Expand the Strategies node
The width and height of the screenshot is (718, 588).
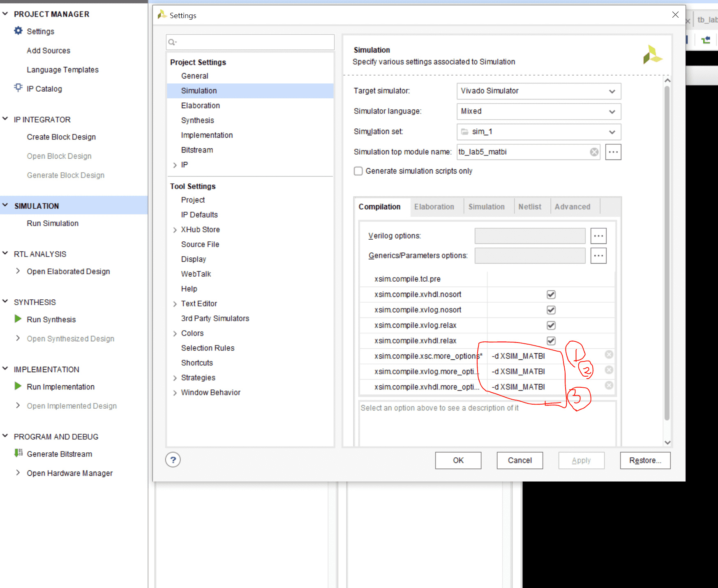(175, 378)
